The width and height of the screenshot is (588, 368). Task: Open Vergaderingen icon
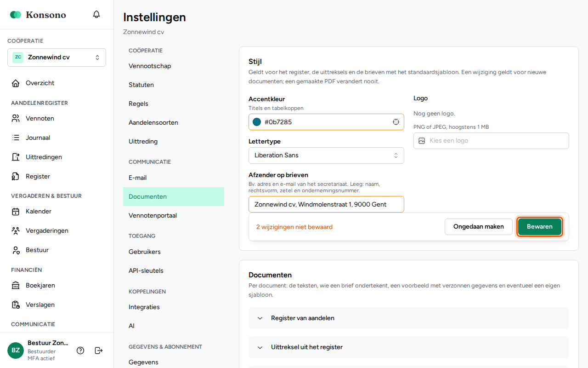(x=16, y=231)
